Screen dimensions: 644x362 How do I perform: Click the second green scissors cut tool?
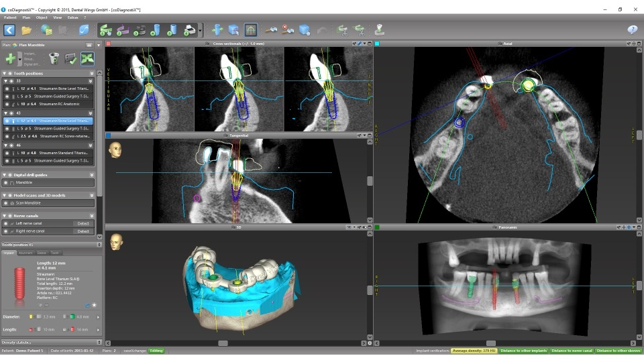click(x=359, y=30)
